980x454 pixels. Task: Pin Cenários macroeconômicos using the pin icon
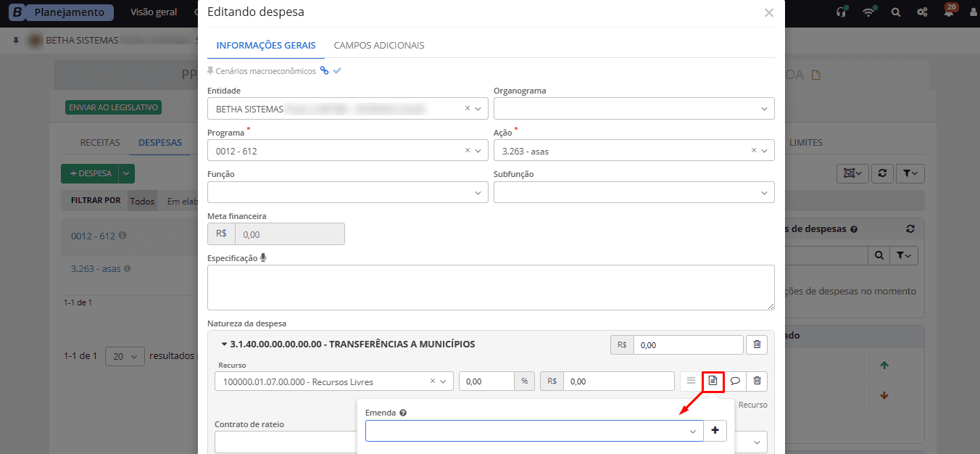tap(210, 70)
